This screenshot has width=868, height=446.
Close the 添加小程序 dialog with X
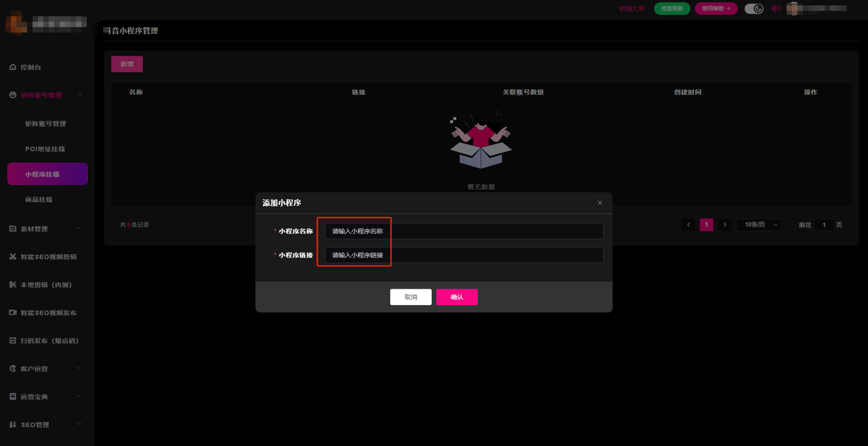click(x=599, y=203)
